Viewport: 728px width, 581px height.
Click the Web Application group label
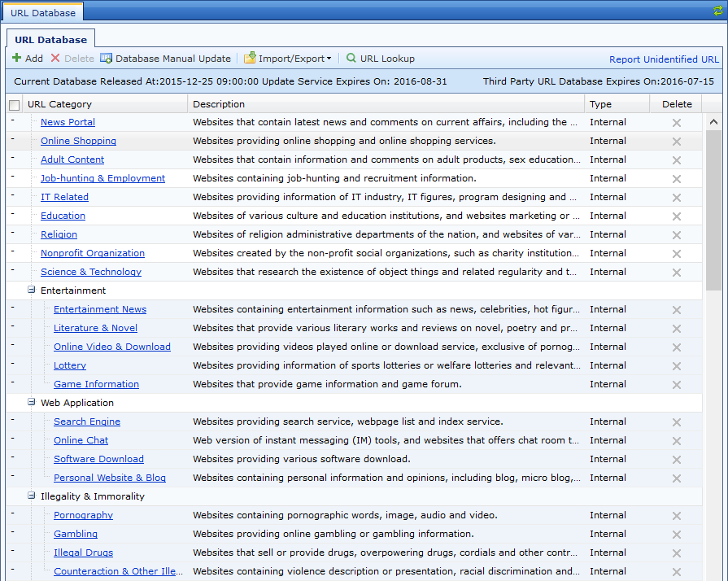click(x=77, y=403)
